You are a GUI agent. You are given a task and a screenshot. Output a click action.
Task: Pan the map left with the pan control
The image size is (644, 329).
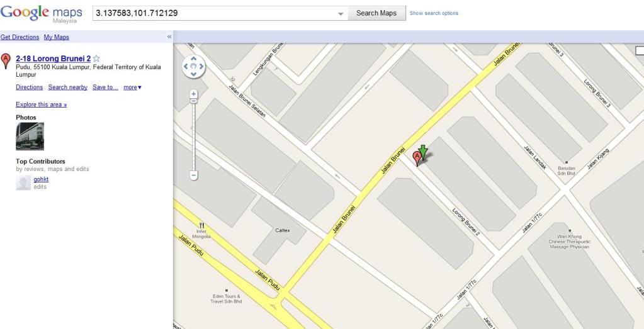click(x=186, y=66)
